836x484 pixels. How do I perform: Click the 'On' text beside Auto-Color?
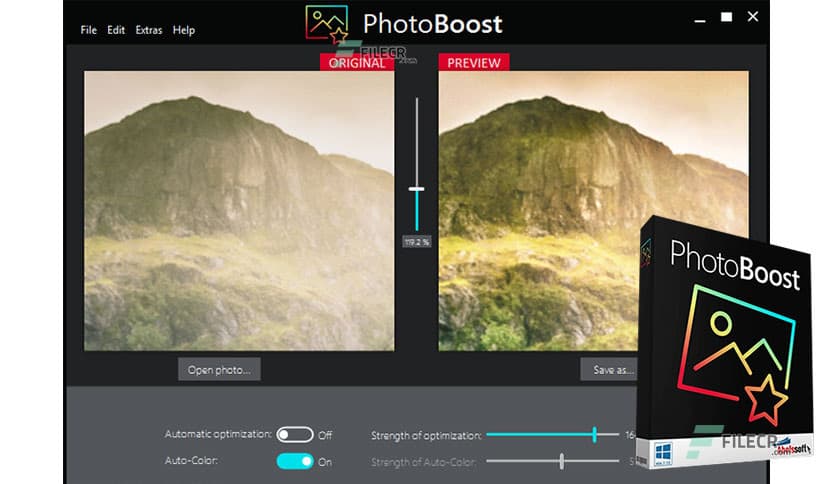tap(325, 462)
